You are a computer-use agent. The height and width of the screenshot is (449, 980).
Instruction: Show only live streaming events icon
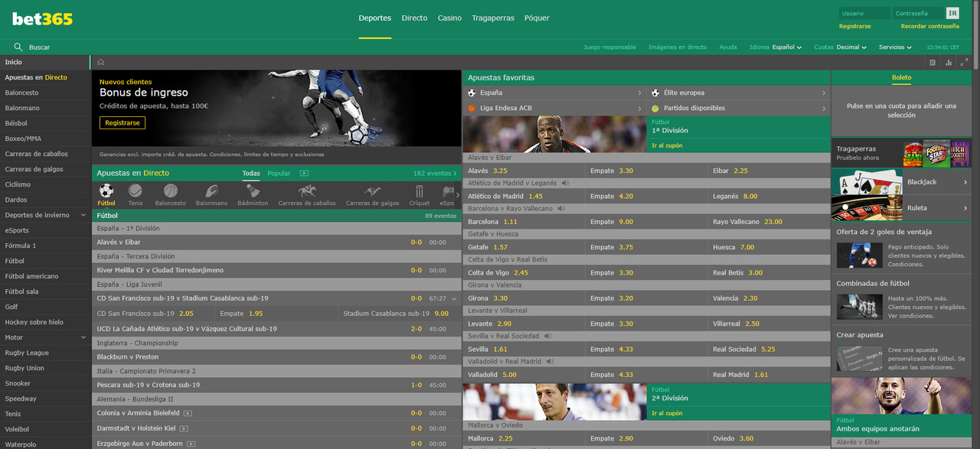[x=304, y=174]
